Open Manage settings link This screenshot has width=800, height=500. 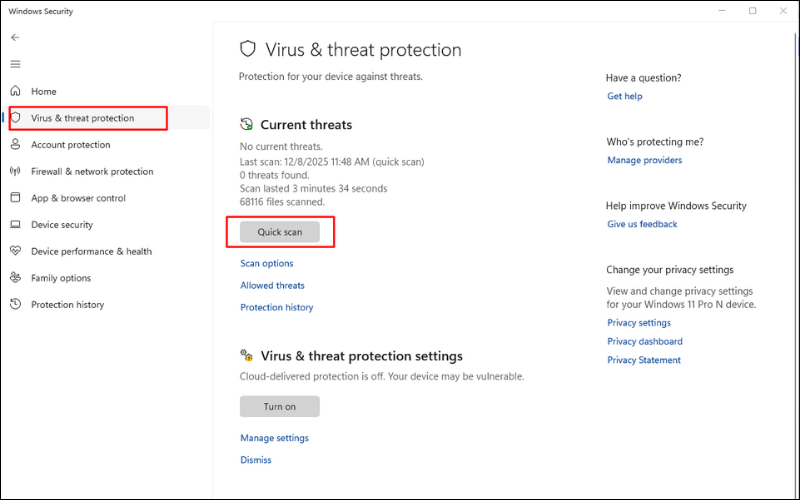274,438
